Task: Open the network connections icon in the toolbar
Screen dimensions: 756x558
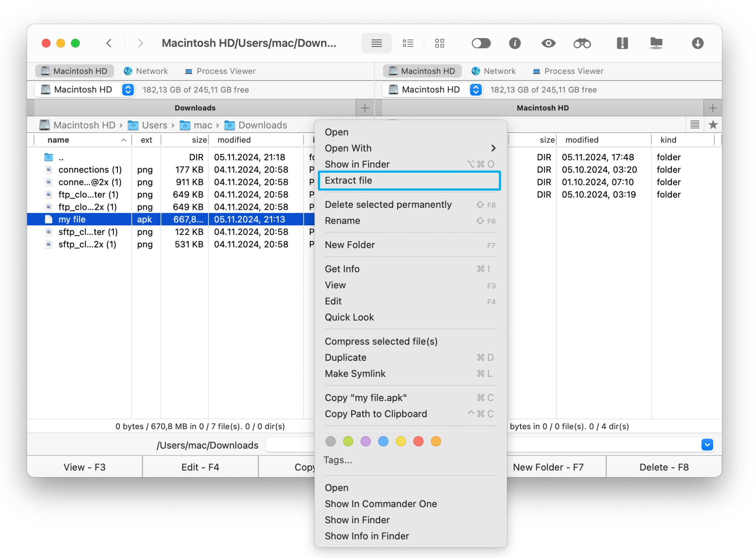Action: click(656, 43)
